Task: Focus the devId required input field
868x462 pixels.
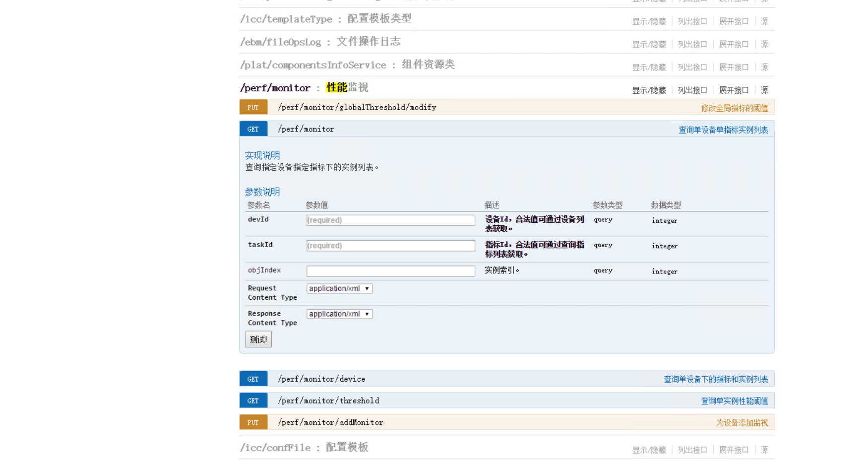Action: tap(391, 220)
